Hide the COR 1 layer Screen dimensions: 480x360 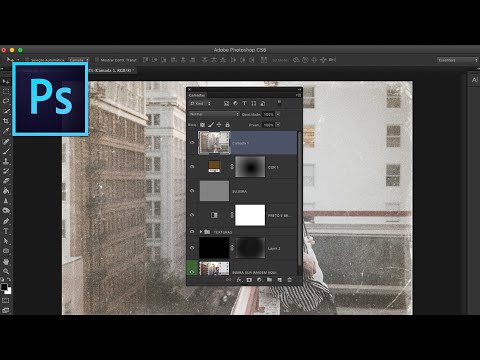(x=192, y=167)
